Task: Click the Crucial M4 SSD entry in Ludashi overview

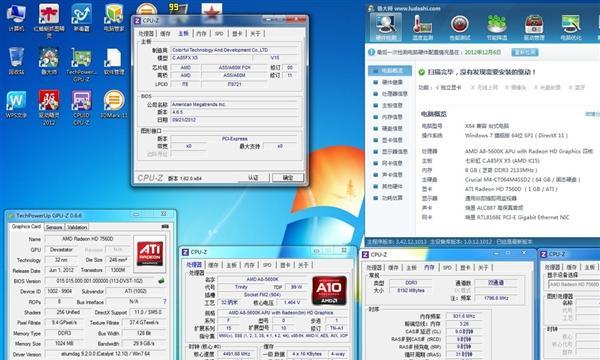Action: pos(522,179)
